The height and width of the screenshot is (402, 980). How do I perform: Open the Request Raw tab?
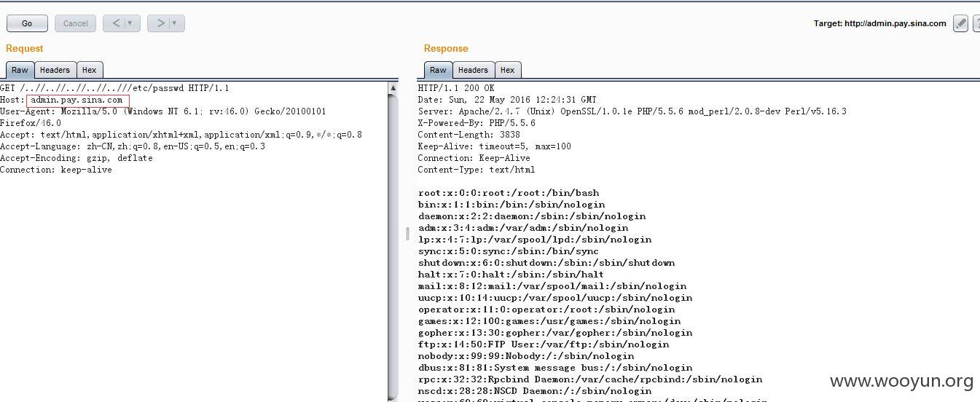click(20, 70)
